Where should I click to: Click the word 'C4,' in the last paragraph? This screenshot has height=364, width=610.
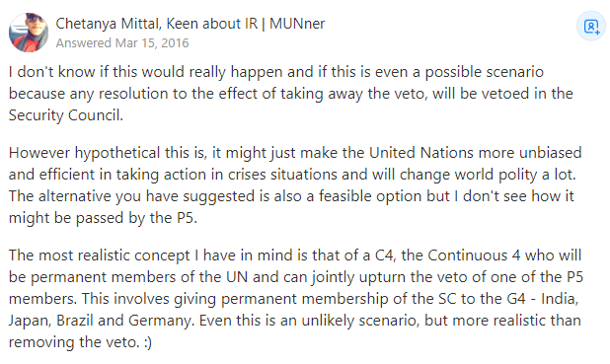pos(385,255)
